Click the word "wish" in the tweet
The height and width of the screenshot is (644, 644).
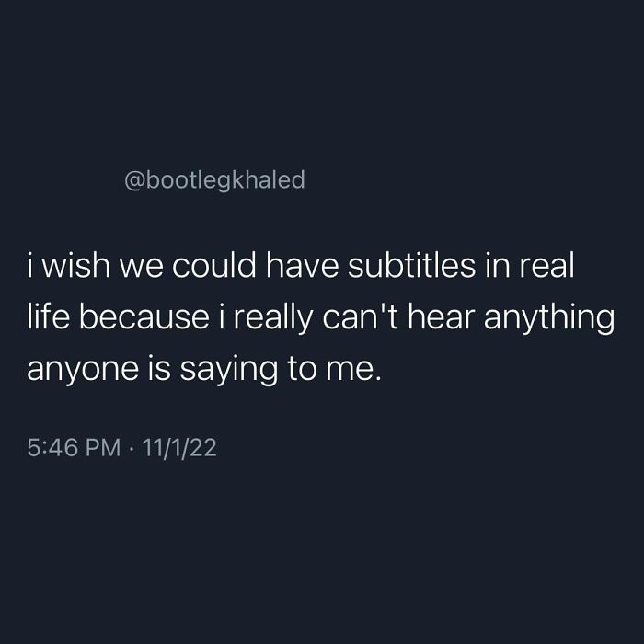[76, 265]
